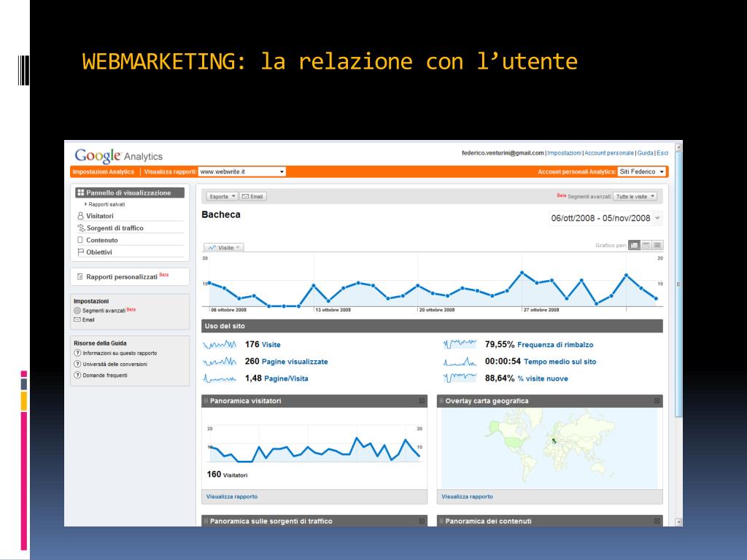
Task: Open Tutte le visite segment dropdown
Action: click(x=635, y=196)
